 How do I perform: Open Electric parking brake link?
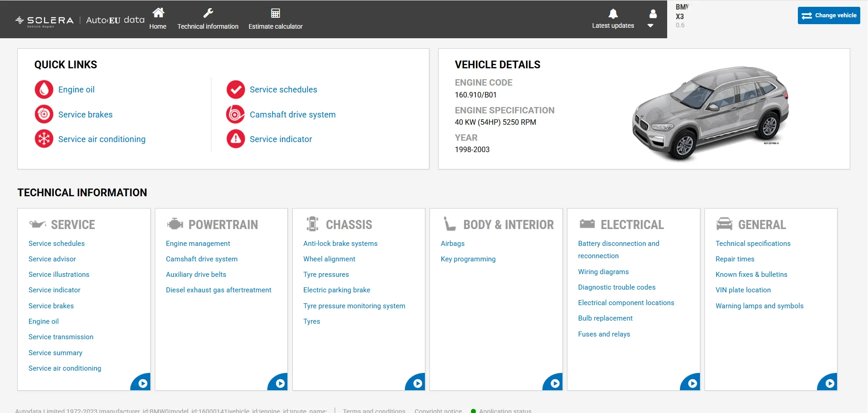[x=337, y=290]
